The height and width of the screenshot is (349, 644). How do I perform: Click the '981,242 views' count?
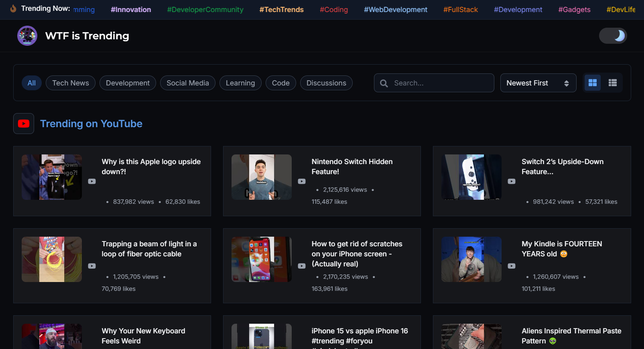pyautogui.click(x=553, y=202)
